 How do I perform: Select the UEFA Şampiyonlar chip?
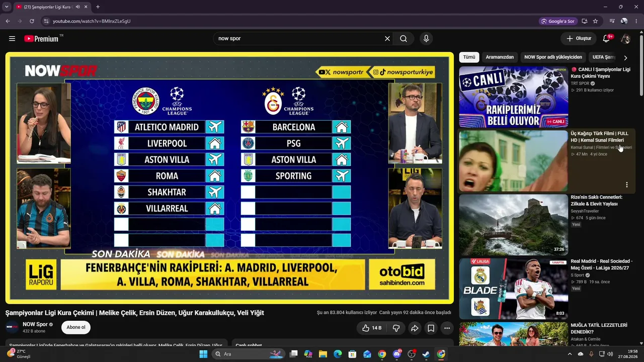coord(603,57)
